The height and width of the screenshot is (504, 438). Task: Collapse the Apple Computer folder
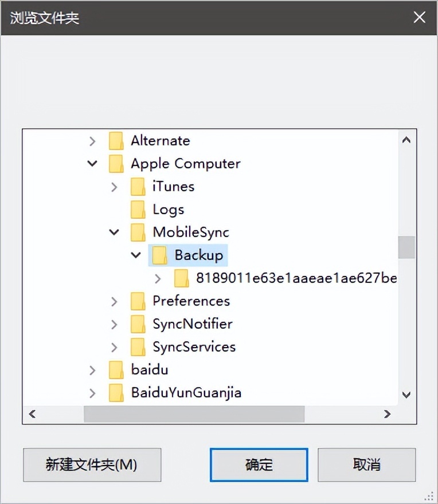pyautogui.click(x=92, y=164)
